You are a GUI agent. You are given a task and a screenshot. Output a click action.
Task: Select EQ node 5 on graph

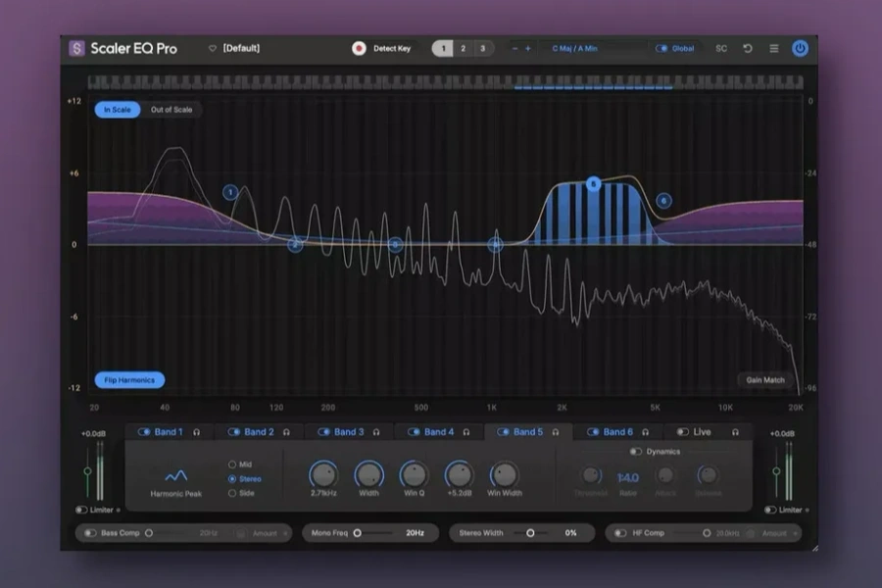tap(594, 184)
